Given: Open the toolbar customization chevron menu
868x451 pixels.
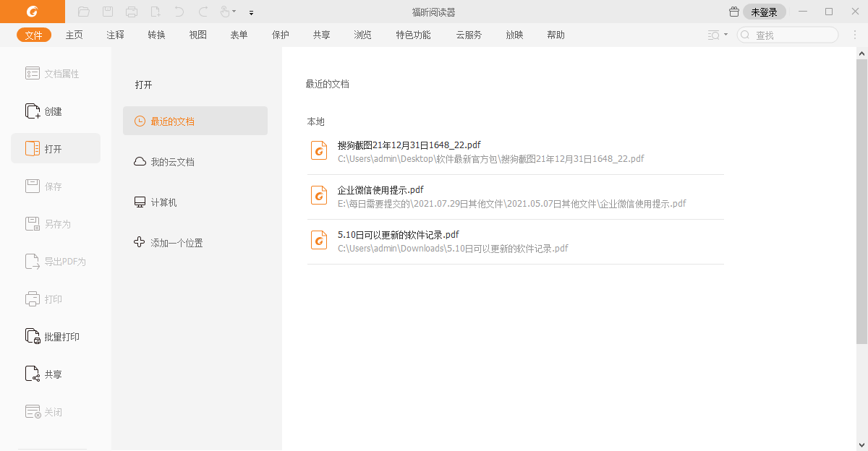Looking at the screenshot, I should tap(251, 13).
